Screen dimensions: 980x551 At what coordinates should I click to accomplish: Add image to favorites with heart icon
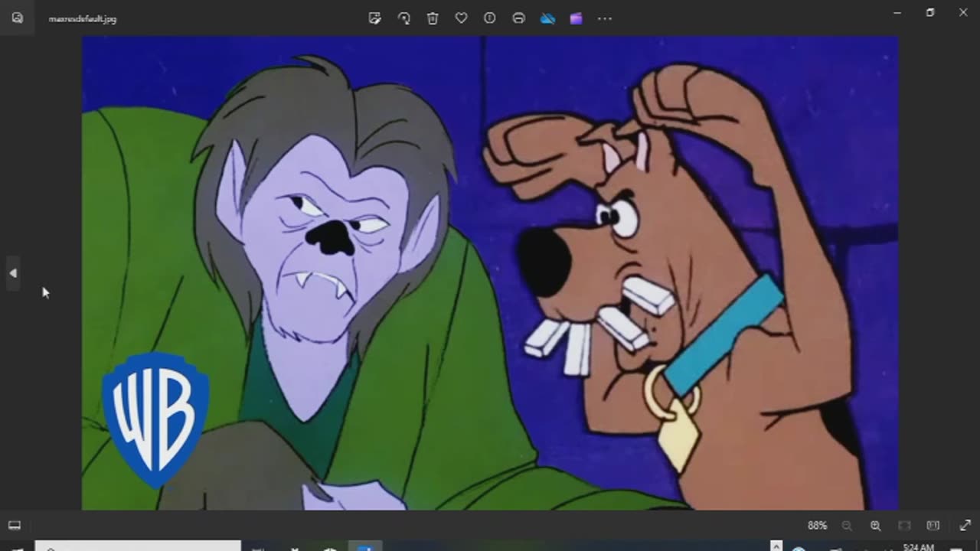pyautogui.click(x=461, y=18)
